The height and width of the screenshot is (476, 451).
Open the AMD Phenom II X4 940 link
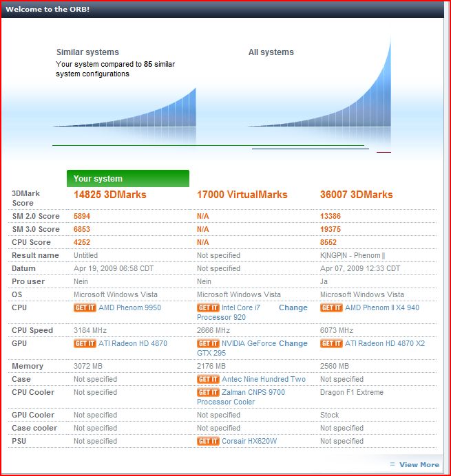[382, 307]
